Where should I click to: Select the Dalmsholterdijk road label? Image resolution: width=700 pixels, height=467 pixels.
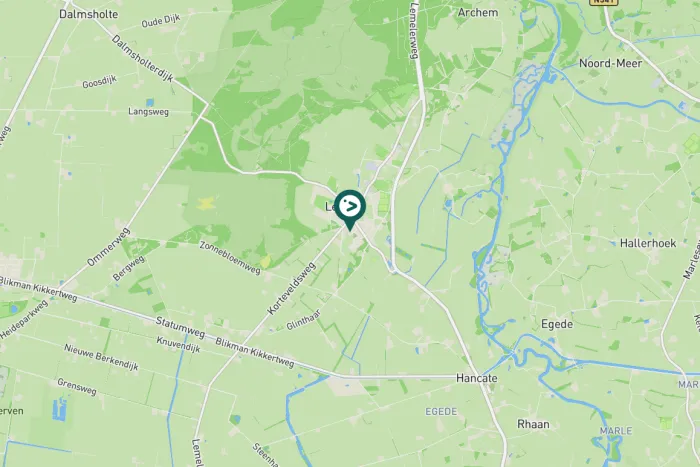(142, 58)
